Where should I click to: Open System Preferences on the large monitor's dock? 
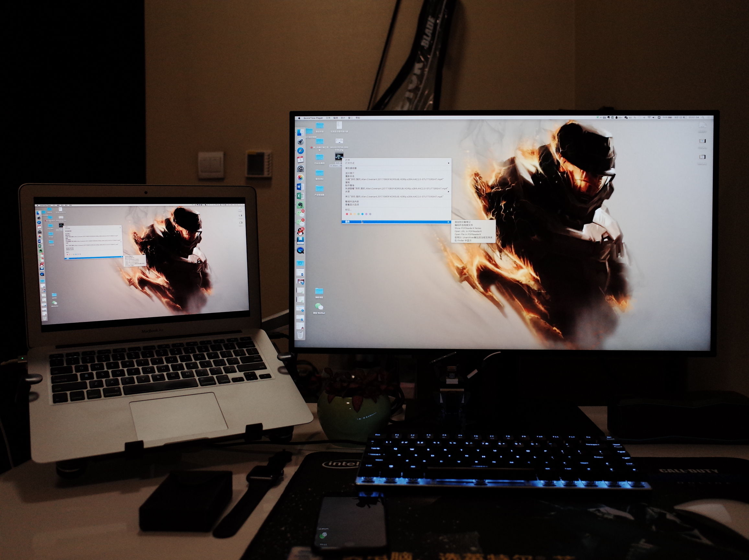(x=300, y=168)
